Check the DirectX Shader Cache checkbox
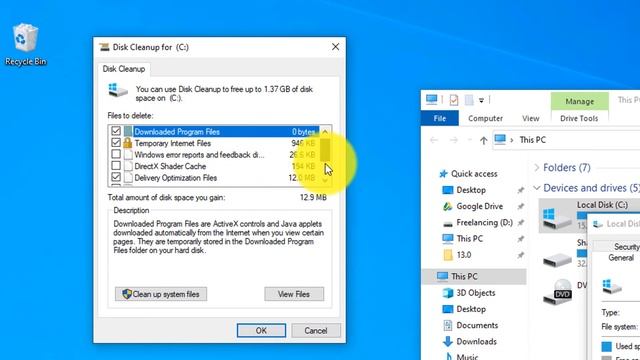The width and height of the screenshot is (640, 360). point(116,165)
